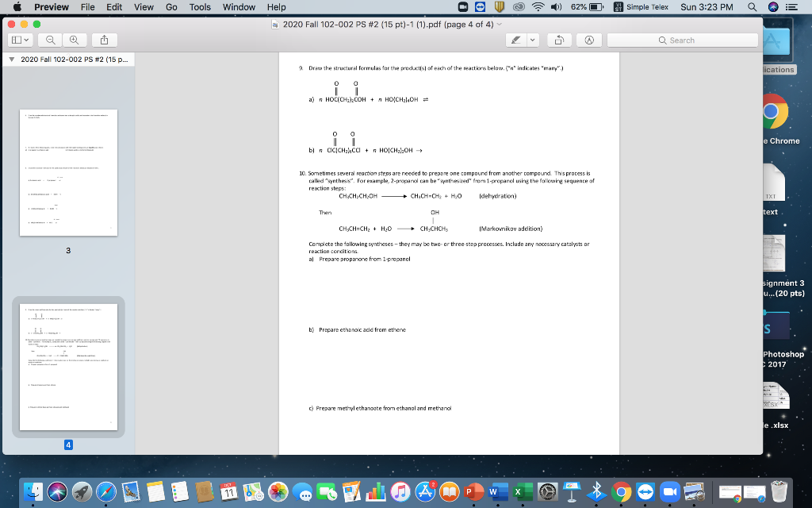812x508 pixels.
Task: Open the Go menu
Action: (x=171, y=6)
